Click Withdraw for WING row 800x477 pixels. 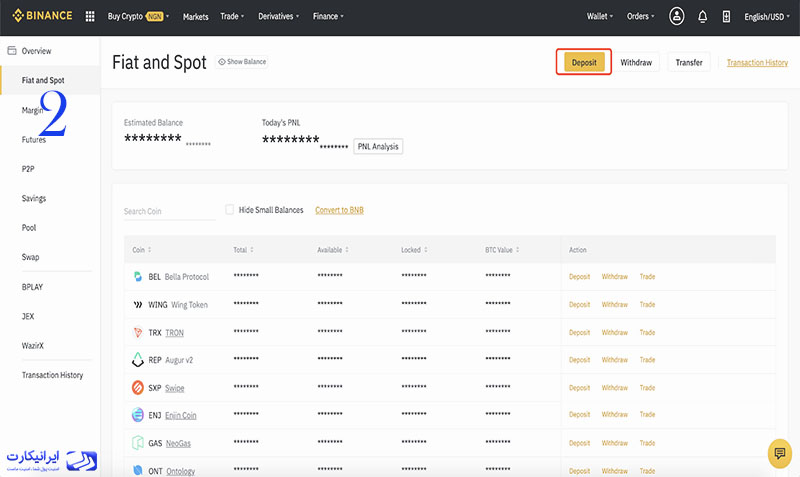pos(615,305)
